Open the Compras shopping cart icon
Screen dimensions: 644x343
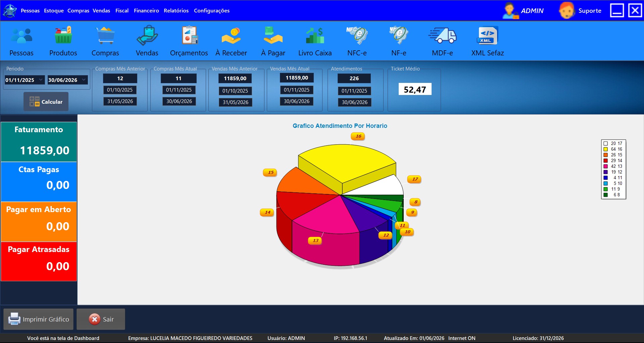coord(105,36)
